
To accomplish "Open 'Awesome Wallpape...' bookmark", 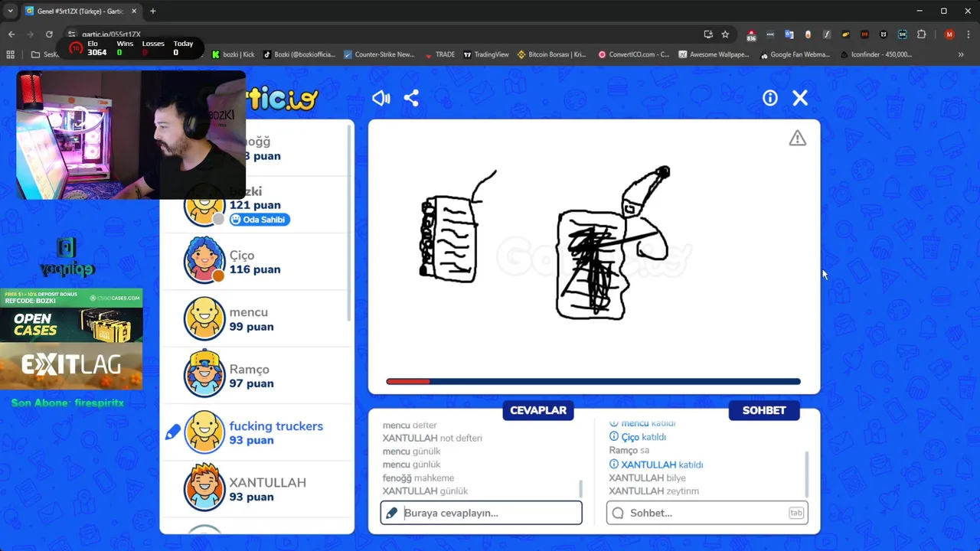I will coord(714,54).
